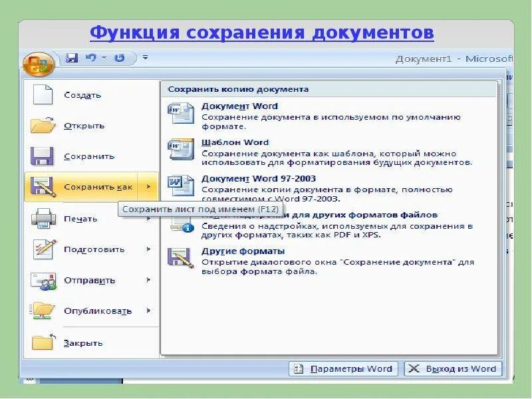Viewport: 532px width, 399px height.
Task: Open the Undo history dropdown arrow
Action: point(104,58)
